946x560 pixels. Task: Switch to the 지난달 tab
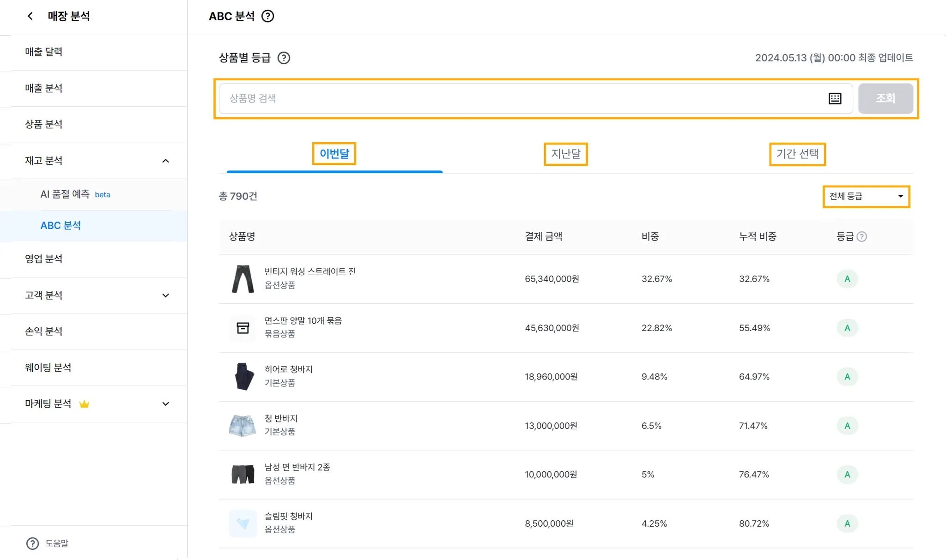565,154
